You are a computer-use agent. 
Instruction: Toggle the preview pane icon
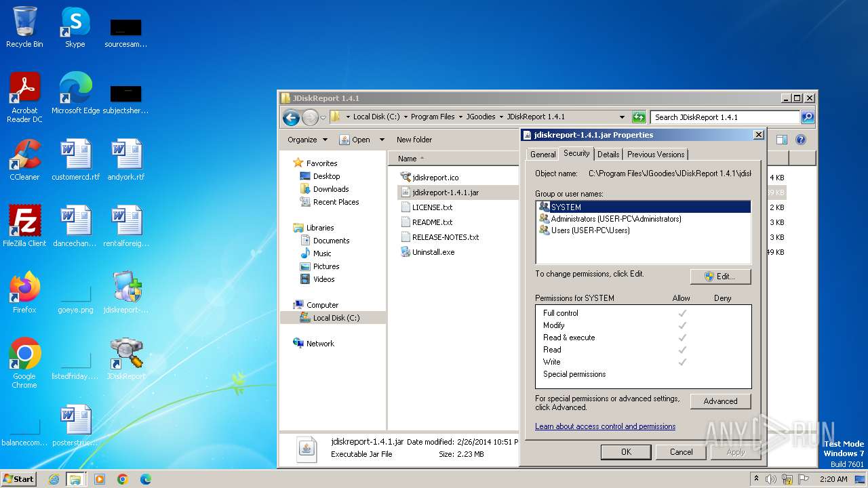click(782, 140)
